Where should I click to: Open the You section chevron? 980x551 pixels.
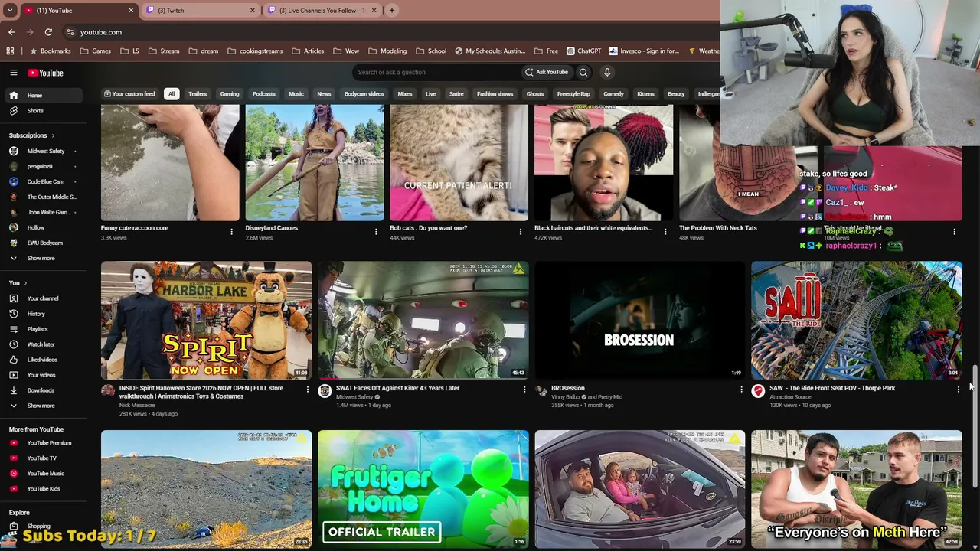coord(25,283)
